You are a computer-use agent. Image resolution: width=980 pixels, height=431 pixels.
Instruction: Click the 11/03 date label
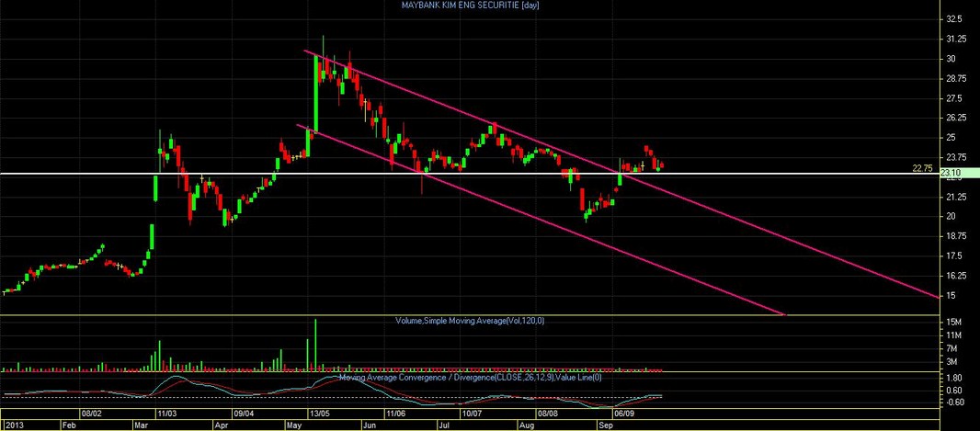166,414
